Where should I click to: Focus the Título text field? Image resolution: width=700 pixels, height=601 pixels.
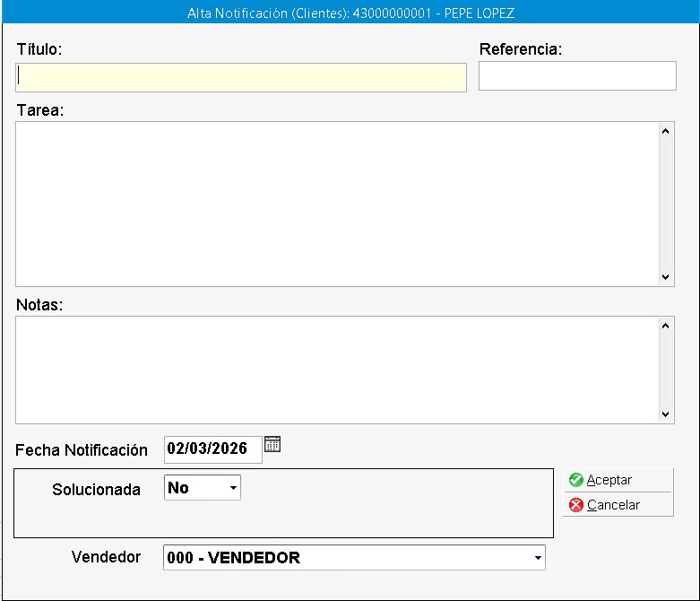[240, 78]
